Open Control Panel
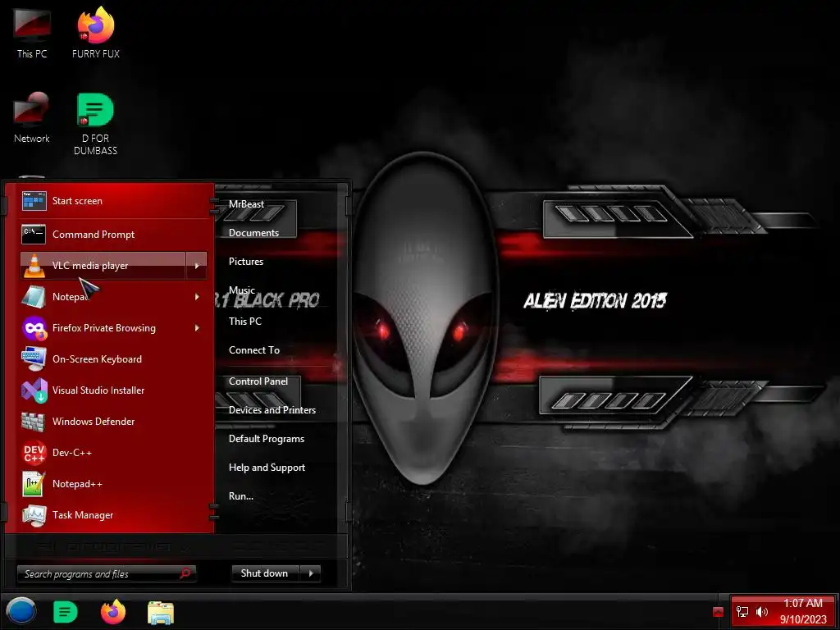This screenshot has height=630, width=840. click(258, 381)
